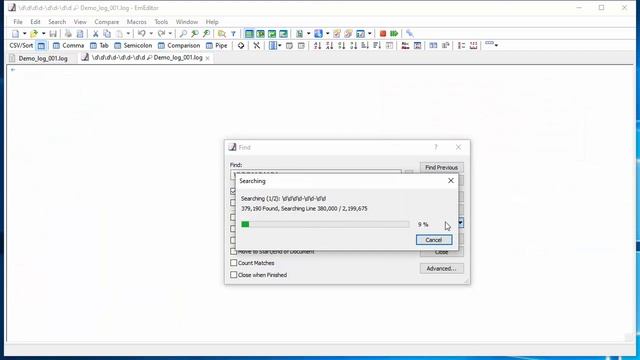Open the Search menu
The width and height of the screenshot is (640, 360).
point(57,22)
